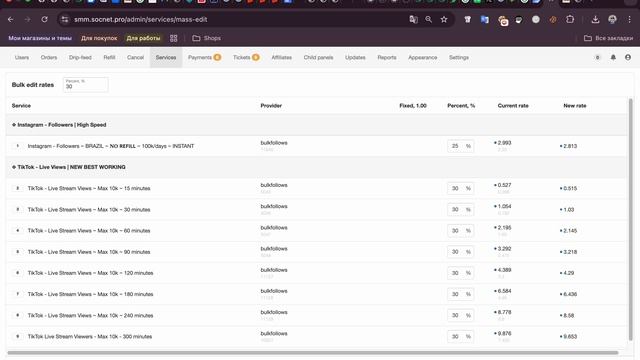Click the vertical scrollbar of the table
Image resolution: width=640 pixels, height=360 pixels.
coord(631,219)
